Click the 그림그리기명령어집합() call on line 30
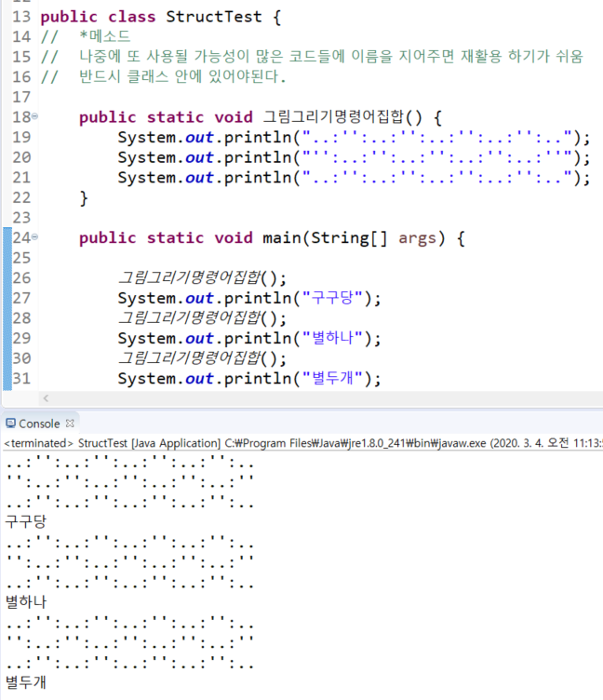Viewport: 603px width, 700px height. pyautogui.click(x=202, y=358)
